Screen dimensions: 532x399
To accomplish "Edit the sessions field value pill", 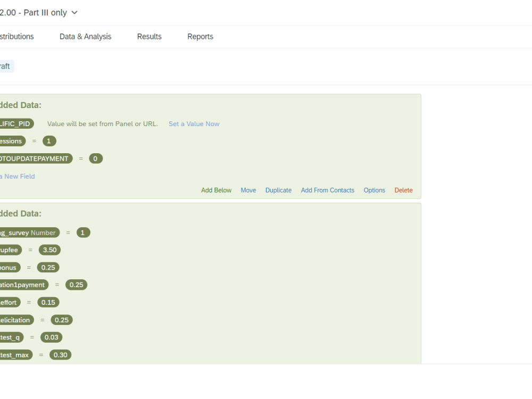I will (49, 140).
